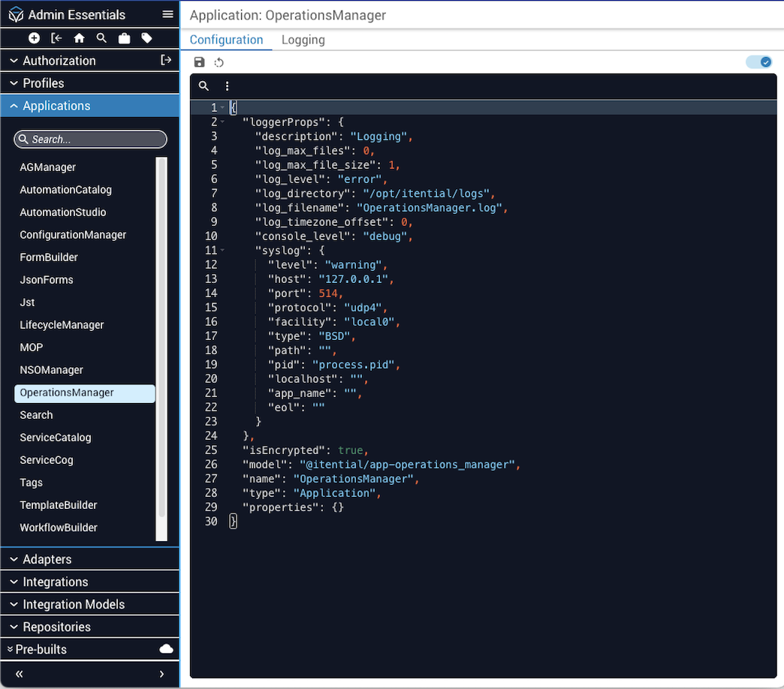Select AutomationStudio from the applications list
The image size is (784, 689).
pos(63,212)
